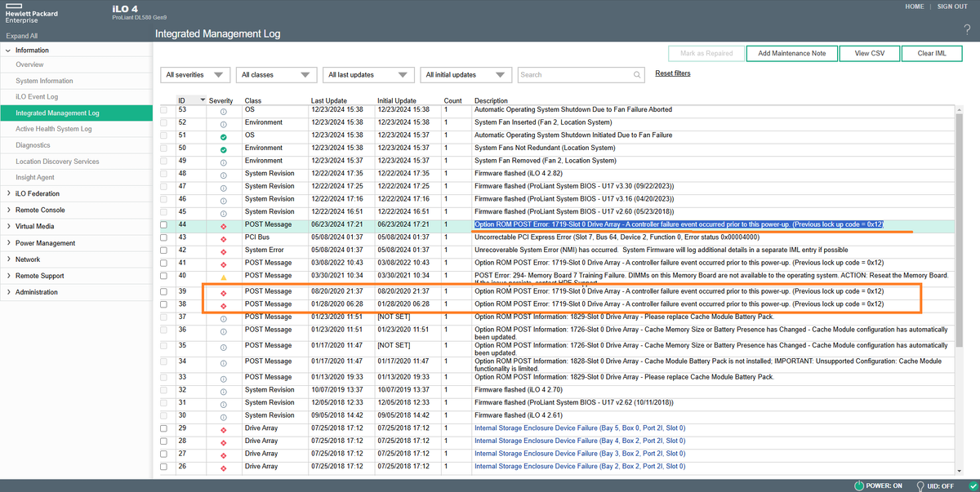Click the UID light bulb icon
The image size is (980, 492).
coord(921,485)
